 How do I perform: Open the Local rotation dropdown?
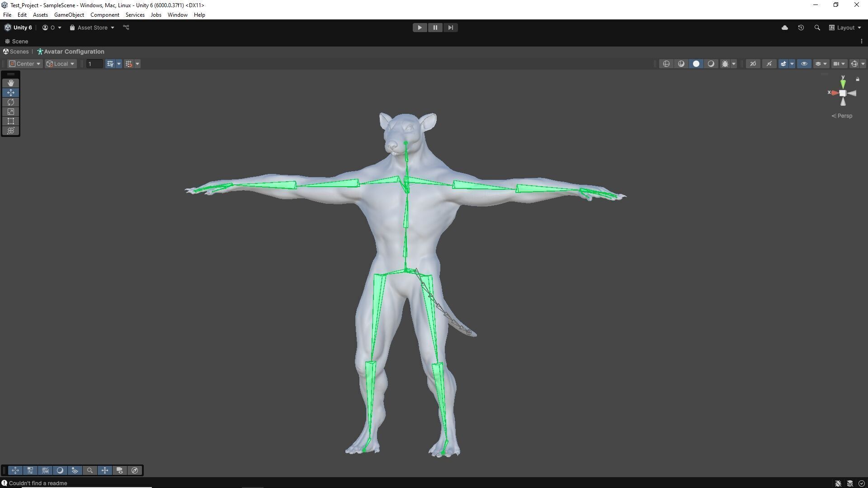pos(61,64)
